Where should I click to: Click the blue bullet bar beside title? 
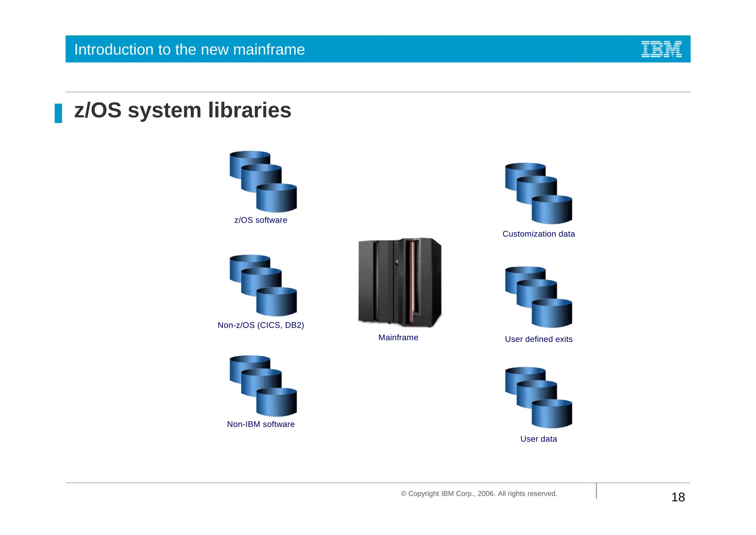point(58,113)
